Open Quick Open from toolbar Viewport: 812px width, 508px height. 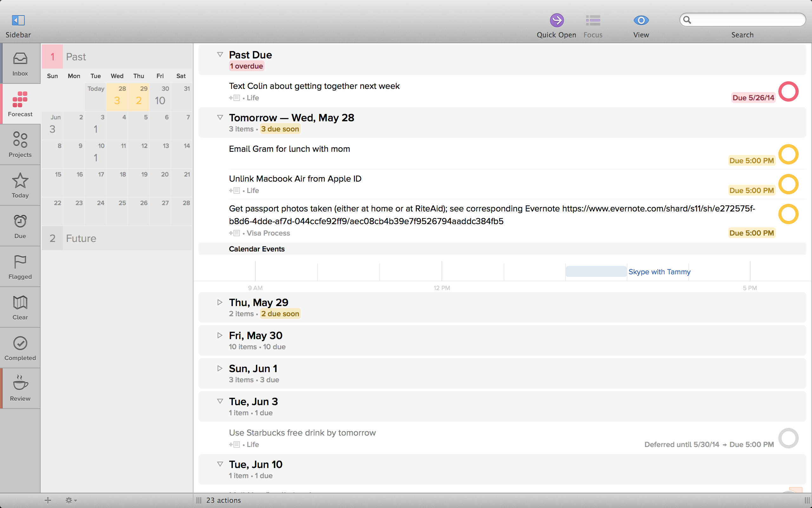click(x=556, y=20)
